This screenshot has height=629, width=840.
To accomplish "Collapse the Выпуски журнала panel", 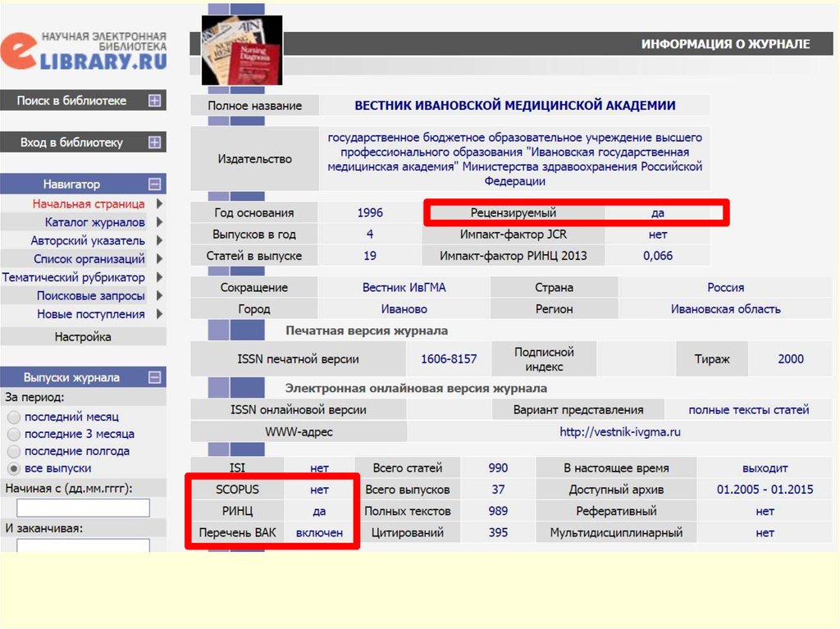I will click(x=154, y=378).
